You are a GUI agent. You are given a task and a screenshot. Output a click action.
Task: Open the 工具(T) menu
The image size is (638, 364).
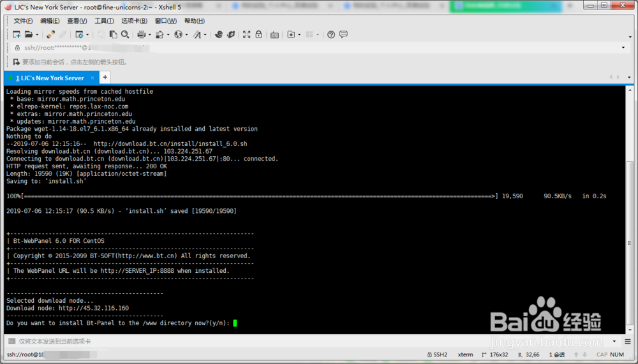[104, 21]
